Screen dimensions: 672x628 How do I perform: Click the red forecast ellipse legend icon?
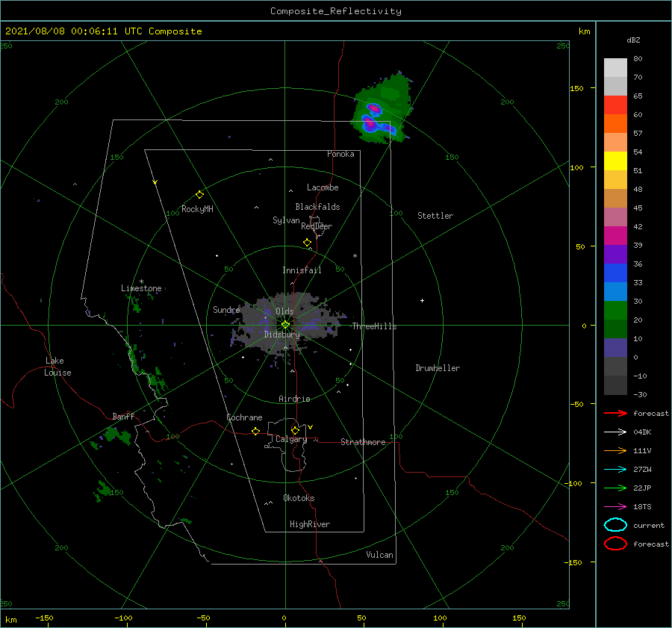[615, 544]
